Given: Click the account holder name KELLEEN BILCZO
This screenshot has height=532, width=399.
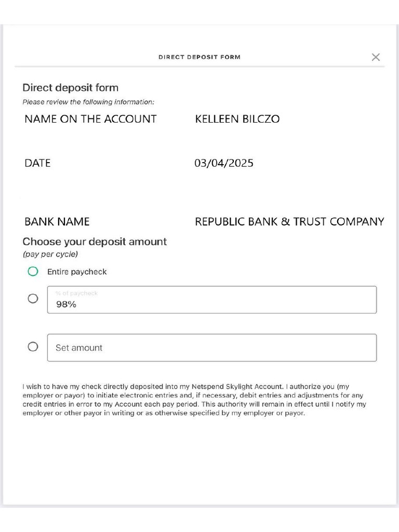Looking at the screenshot, I should 237,119.
